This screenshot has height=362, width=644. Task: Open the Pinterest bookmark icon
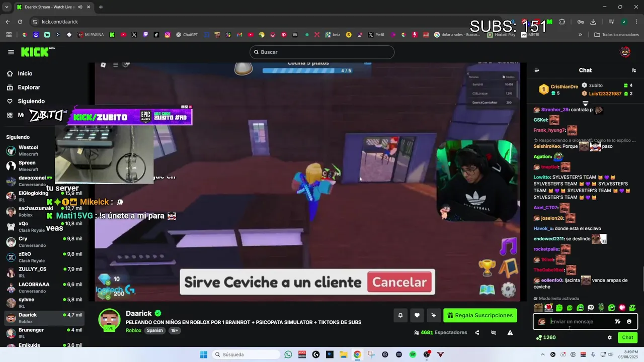click(x=284, y=35)
